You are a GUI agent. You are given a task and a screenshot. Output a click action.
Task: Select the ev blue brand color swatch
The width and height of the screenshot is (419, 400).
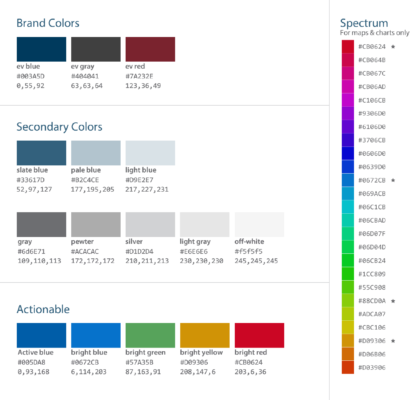click(x=41, y=49)
